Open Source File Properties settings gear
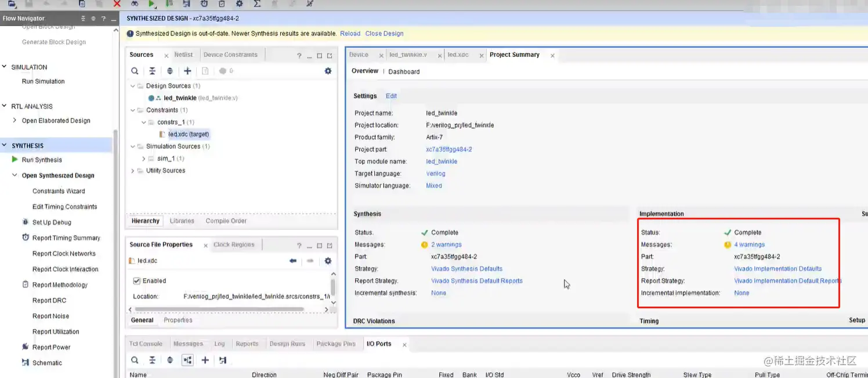868x378 pixels. tap(328, 261)
